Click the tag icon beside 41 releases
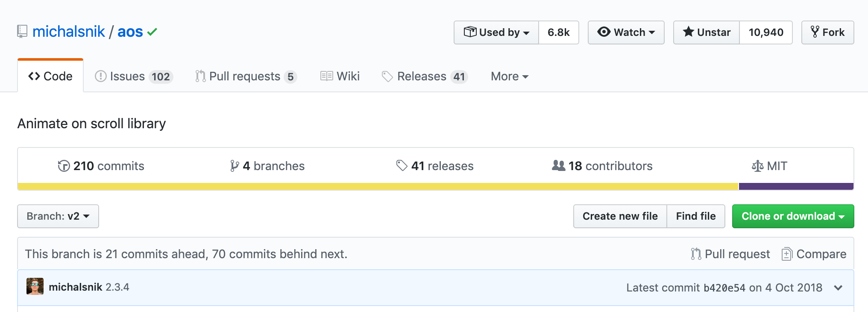Image resolution: width=868 pixels, height=312 pixels. (x=402, y=165)
